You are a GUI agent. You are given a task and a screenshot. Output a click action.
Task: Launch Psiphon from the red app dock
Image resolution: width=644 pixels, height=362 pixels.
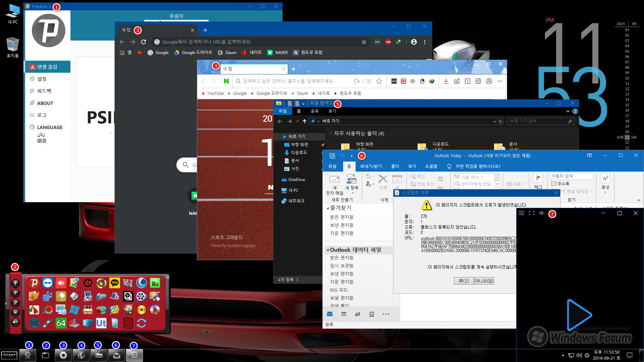34,283
